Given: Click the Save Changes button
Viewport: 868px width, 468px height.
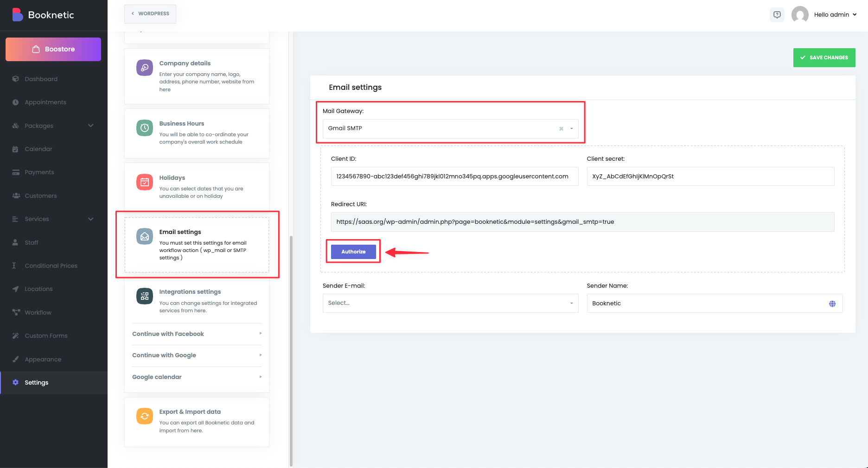Looking at the screenshot, I should coord(824,57).
